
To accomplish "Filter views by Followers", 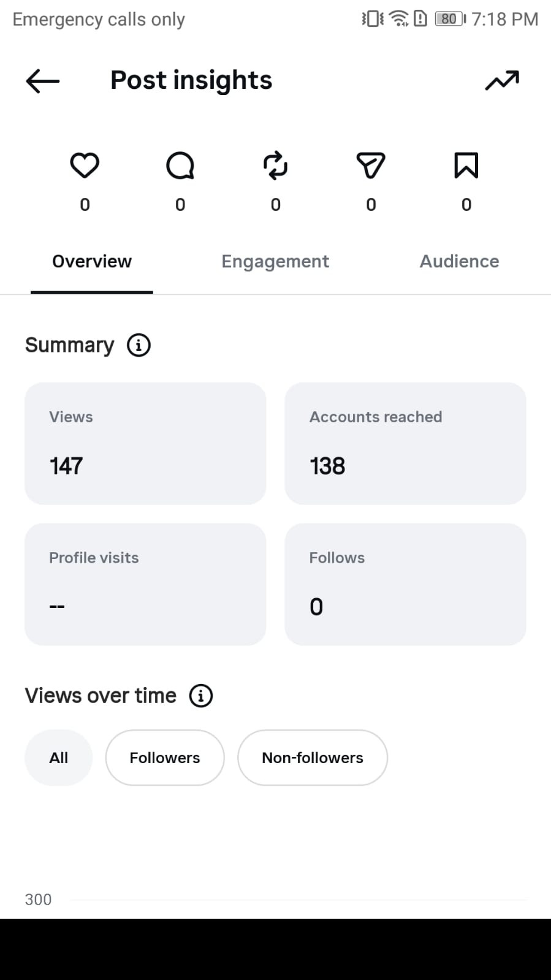I will pyautogui.click(x=165, y=758).
